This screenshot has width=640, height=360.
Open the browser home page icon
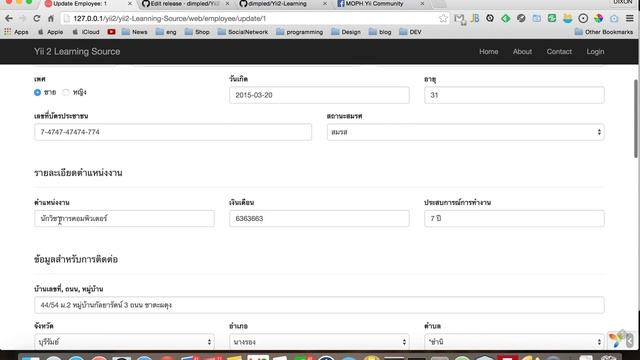(51, 18)
